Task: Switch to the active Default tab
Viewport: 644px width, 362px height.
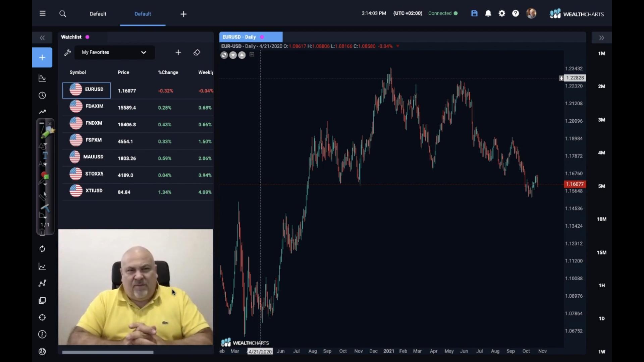Action: click(143, 14)
